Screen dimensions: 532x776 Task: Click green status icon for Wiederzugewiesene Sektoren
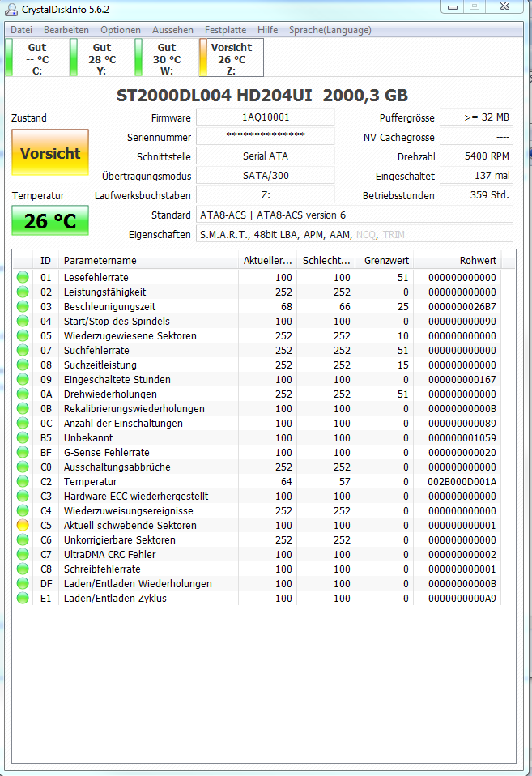[23, 335]
